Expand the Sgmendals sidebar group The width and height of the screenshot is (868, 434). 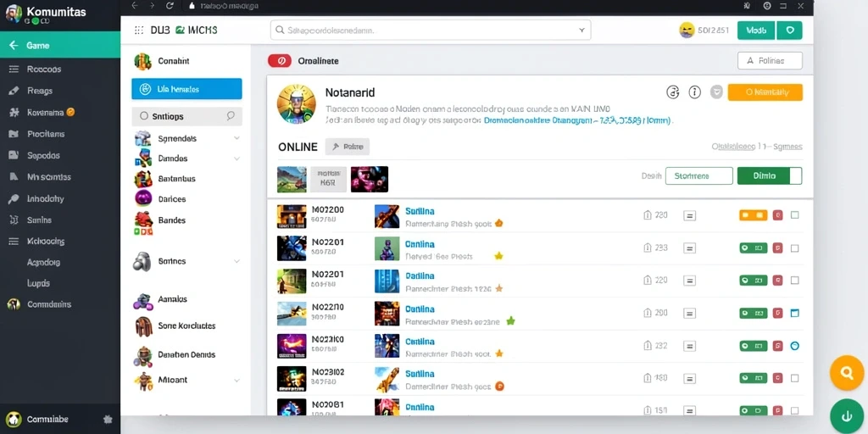(237, 138)
